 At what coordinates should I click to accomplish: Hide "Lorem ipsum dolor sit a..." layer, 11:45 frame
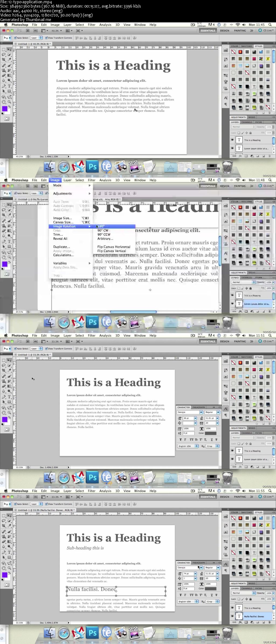232,148
